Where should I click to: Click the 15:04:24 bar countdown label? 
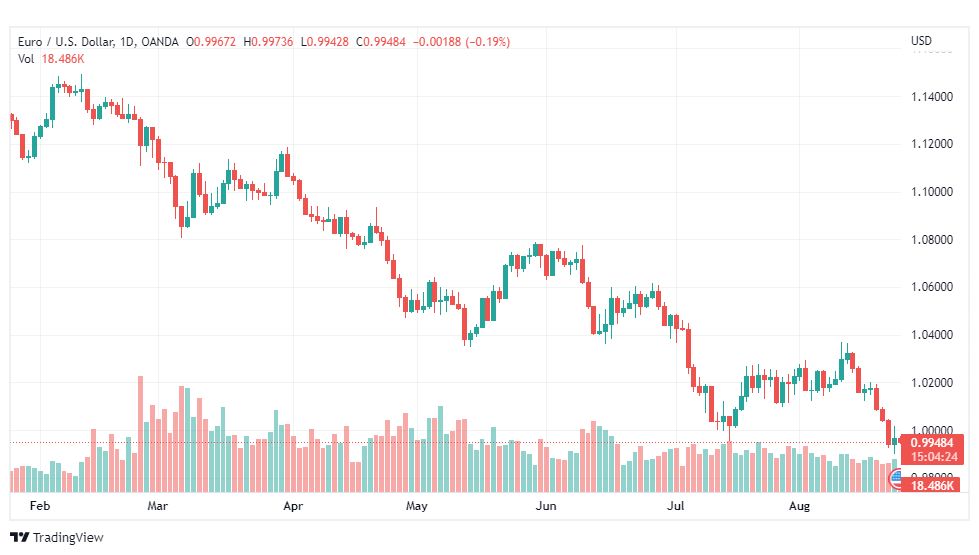[x=932, y=456]
